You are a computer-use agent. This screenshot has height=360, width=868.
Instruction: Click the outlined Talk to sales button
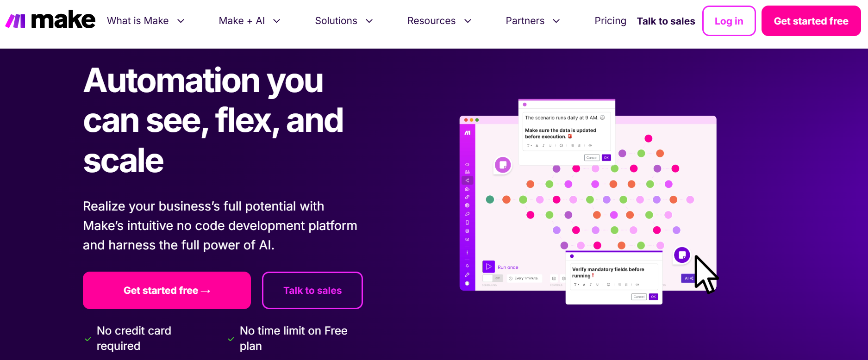312,290
